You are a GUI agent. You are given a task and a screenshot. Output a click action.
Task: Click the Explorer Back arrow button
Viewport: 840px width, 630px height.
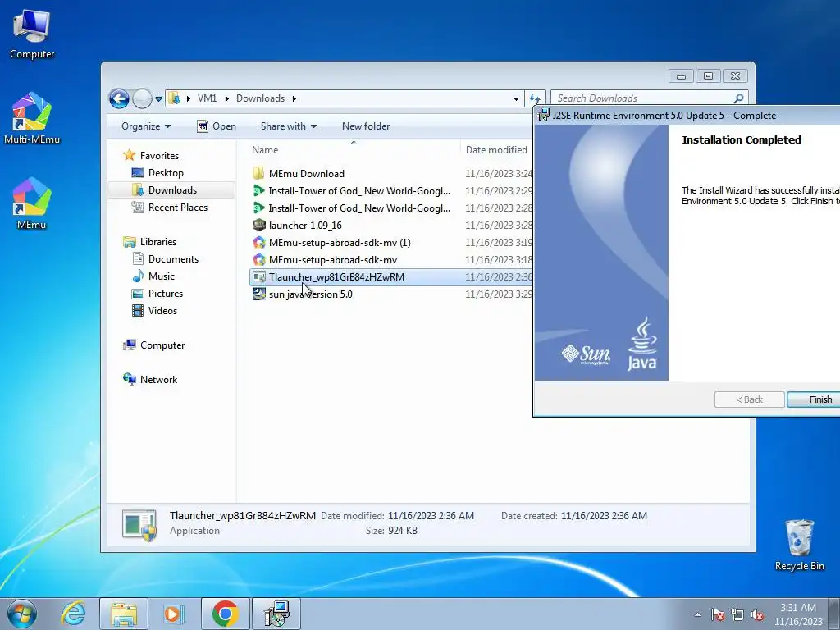tap(119, 98)
